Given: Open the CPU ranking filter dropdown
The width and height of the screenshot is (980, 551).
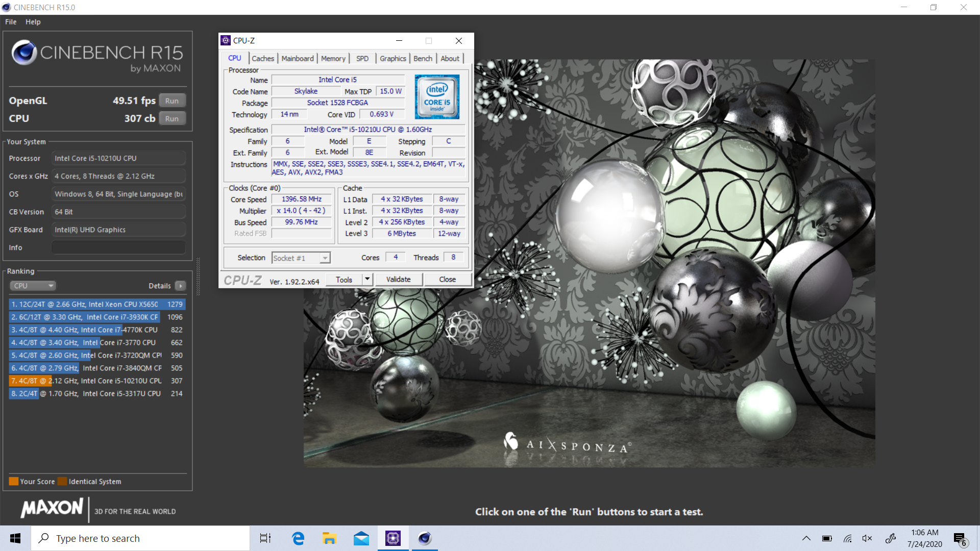Looking at the screenshot, I should (x=33, y=286).
